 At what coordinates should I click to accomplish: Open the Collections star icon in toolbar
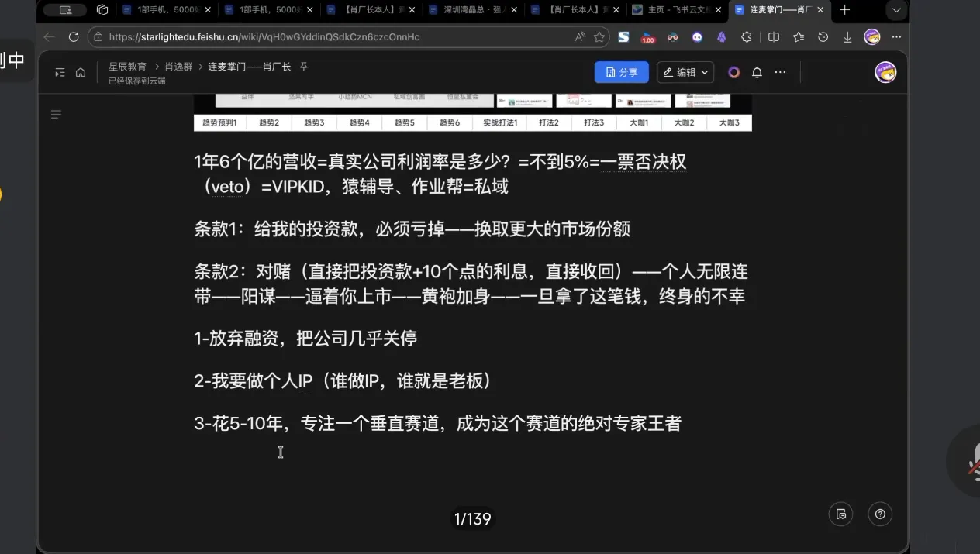tap(798, 36)
